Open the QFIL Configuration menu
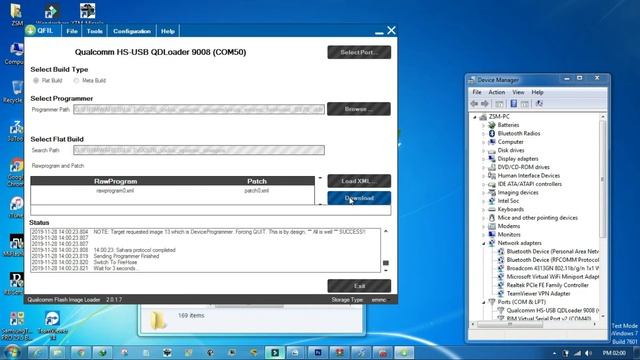Viewport: 640px width, 360px height. (132, 31)
